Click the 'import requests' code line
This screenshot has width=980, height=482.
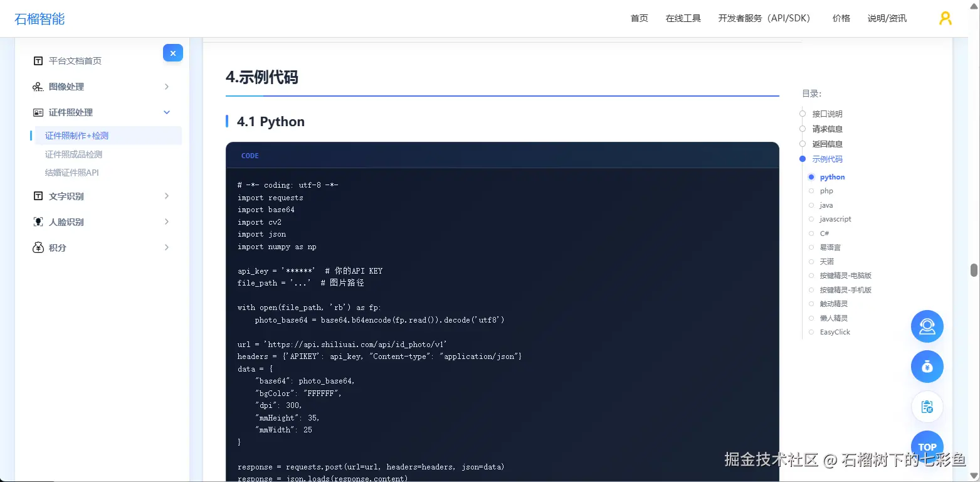270,198
